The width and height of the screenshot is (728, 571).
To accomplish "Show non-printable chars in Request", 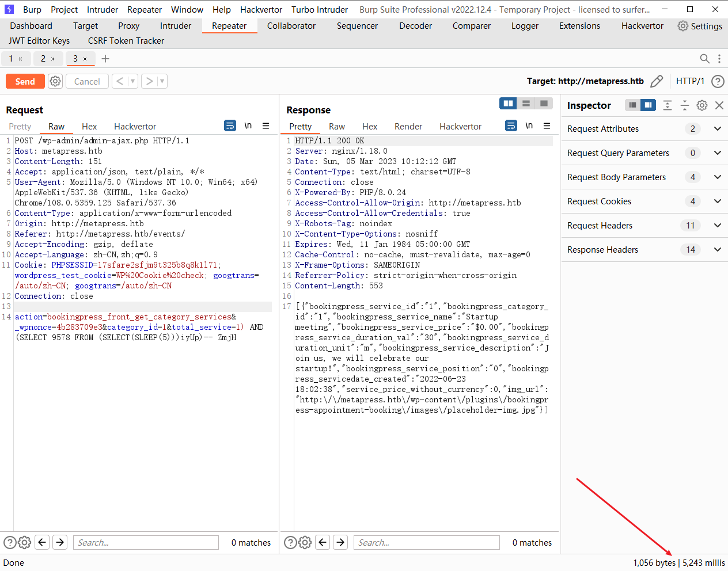I will [248, 125].
